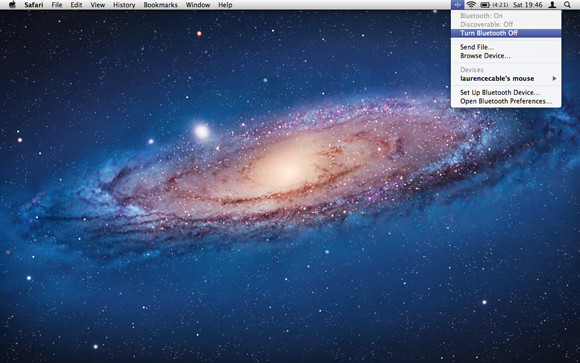Viewport: 580px width, 363px height.
Task: Select Turn Bluetooth Off
Action: pyautogui.click(x=506, y=33)
